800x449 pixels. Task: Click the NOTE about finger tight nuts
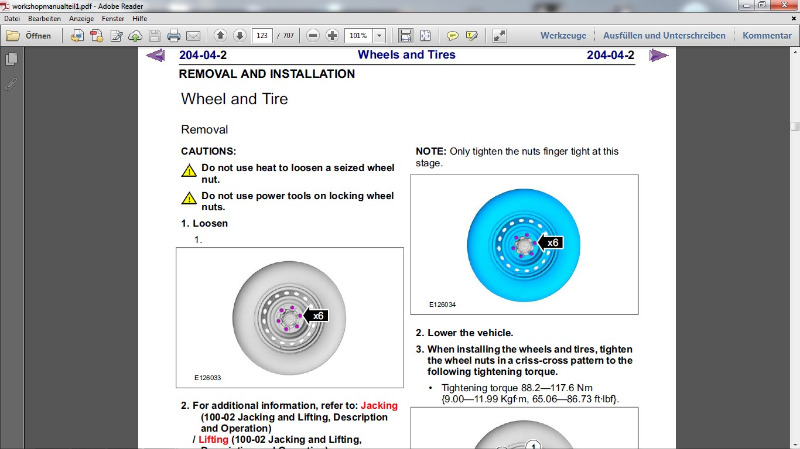click(517, 157)
